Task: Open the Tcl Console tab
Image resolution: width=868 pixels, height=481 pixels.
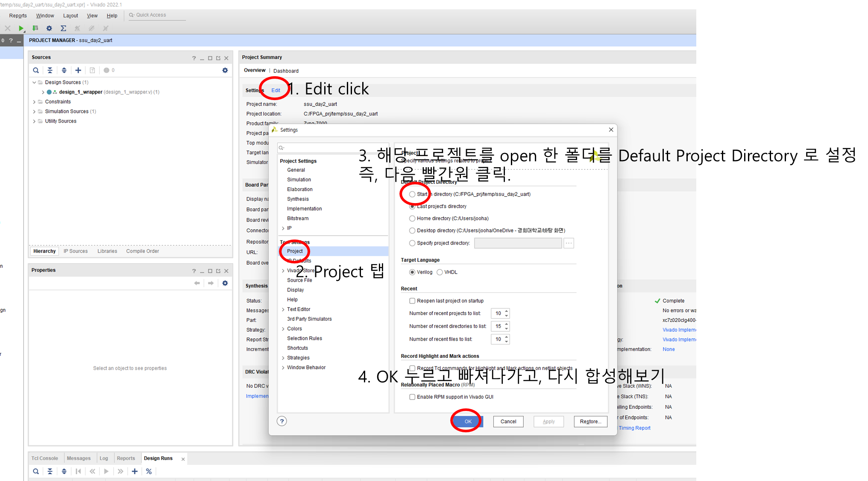Action: coord(44,458)
